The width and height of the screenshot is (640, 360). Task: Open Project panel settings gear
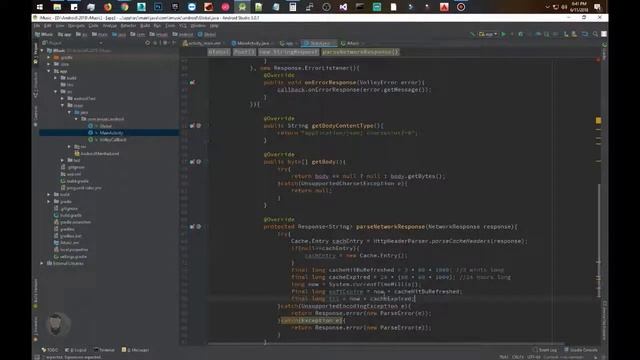pyautogui.click(x=165, y=43)
